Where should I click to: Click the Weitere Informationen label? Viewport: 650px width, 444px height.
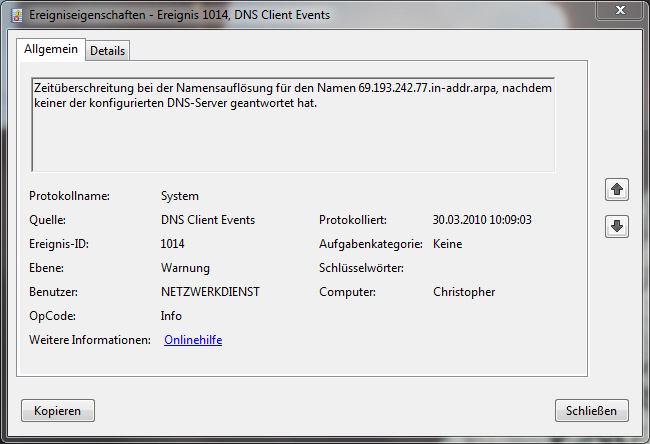coord(90,340)
